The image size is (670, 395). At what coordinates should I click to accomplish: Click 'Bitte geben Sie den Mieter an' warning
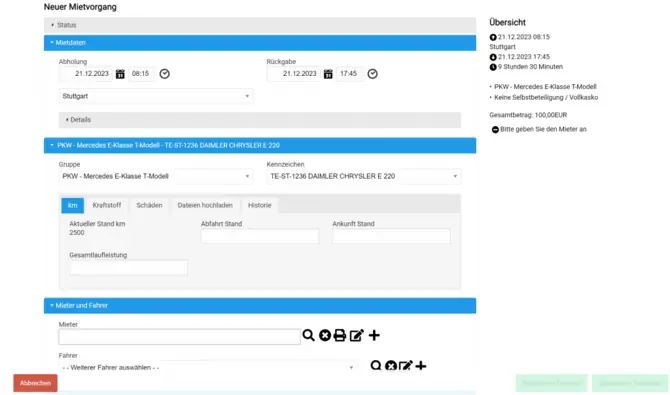pos(544,129)
